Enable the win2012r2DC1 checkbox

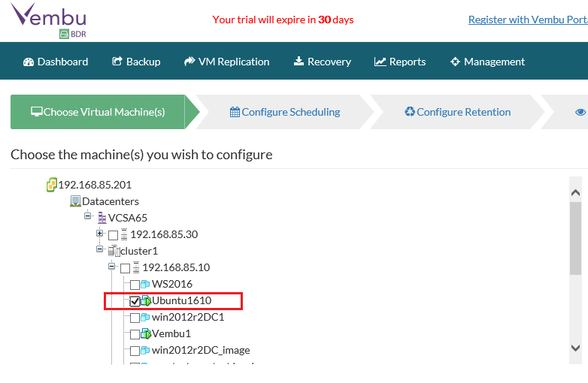tap(135, 318)
